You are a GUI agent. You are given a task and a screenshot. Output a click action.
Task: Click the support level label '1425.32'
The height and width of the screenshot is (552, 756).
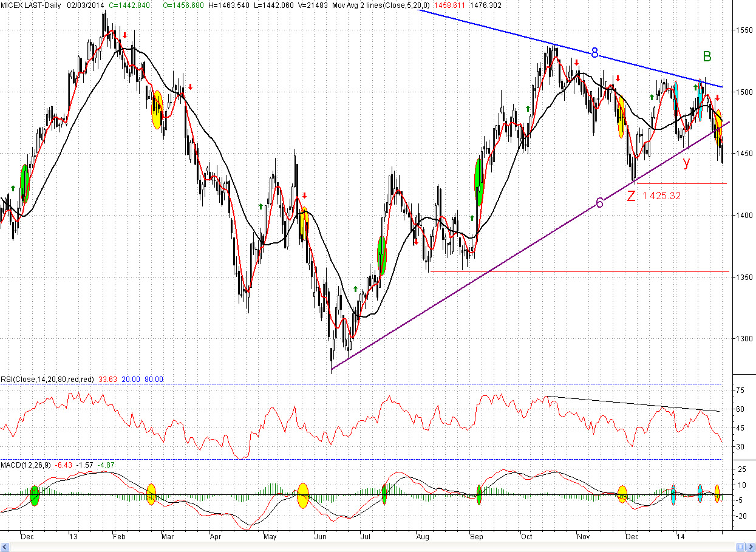[661, 196]
